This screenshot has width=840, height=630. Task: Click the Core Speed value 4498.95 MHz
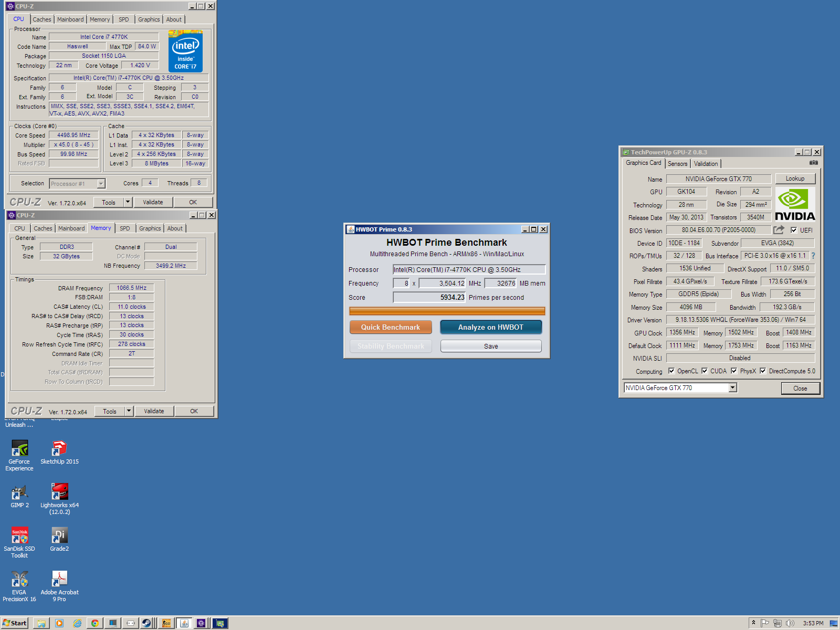coord(74,135)
